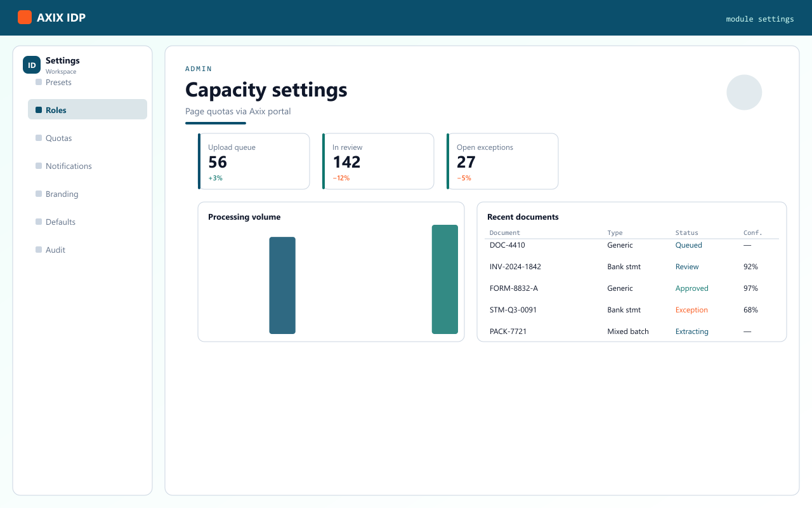Click the Document column header
This screenshot has width=812, height=508.
505,233
